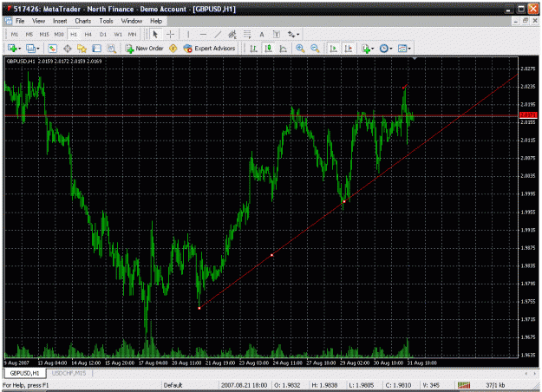Select the arrow cursor tool
Screen dimensions: 542x392
click(x=155, y=34)
